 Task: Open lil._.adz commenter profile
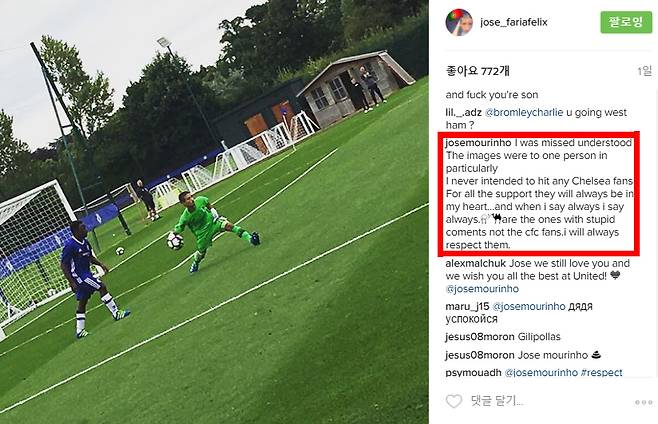tap(464, 113)
